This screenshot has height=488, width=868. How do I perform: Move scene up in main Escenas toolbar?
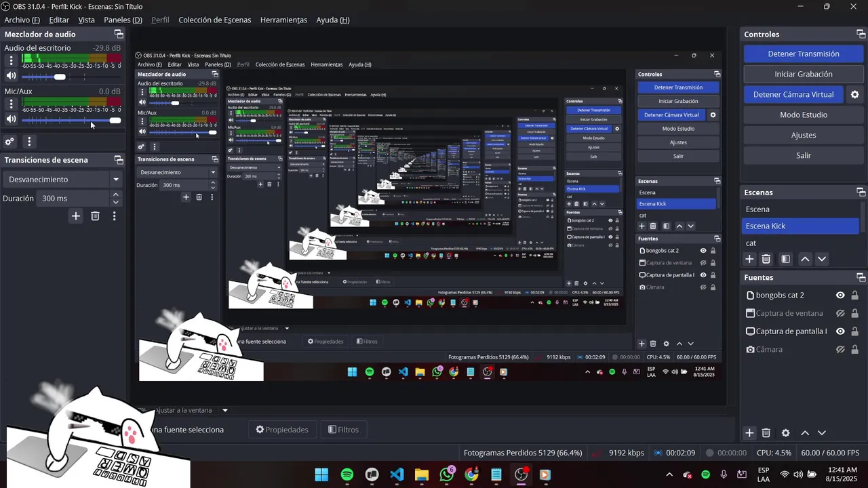pos(805,259)
